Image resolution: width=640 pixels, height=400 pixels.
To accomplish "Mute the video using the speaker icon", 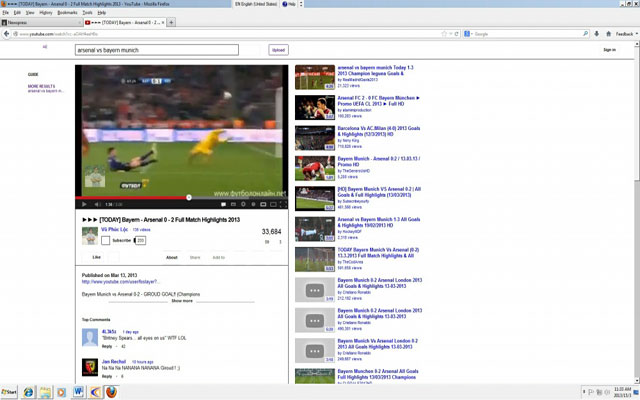I will coord(98,204).
